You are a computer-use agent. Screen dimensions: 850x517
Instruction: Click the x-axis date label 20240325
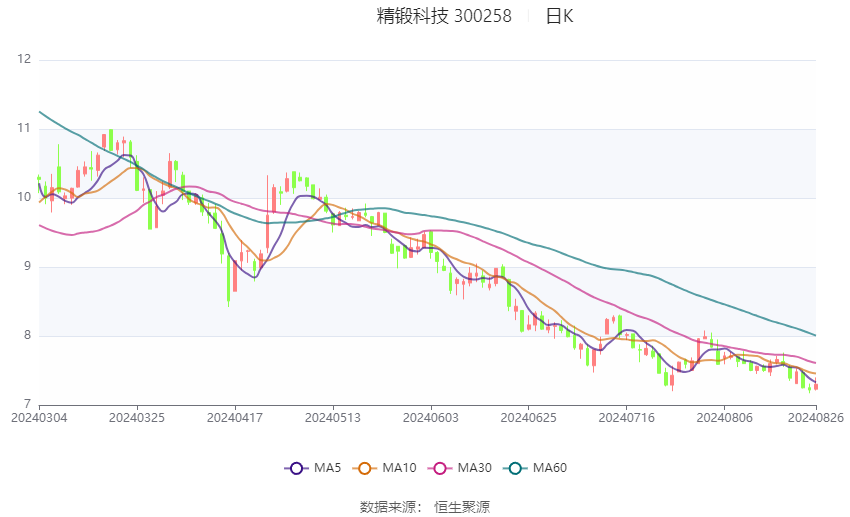click(x=137, y=418)
